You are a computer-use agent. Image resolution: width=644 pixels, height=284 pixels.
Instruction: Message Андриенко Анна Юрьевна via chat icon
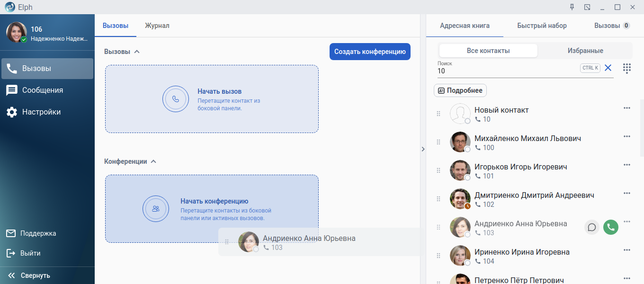(x=592, y=227)
